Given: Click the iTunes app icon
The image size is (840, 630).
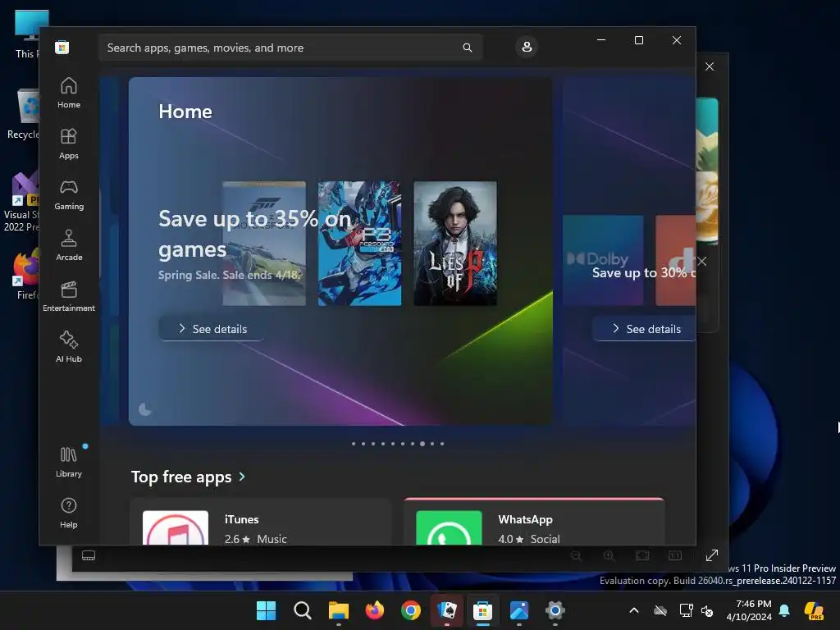Looking at the screenshot, I should (176, 528).
